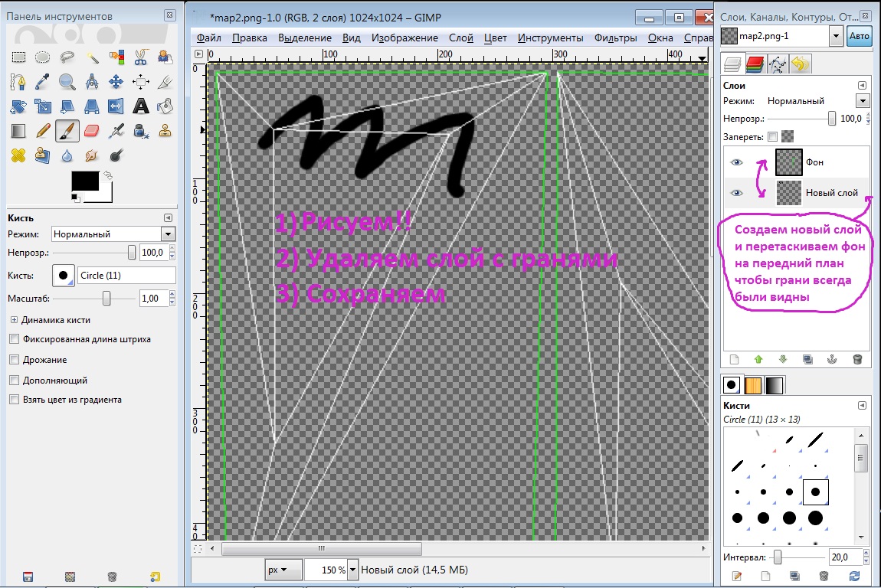This screenshot has width=881, height=588.
Task: Open the Фильтры menu
Action: tap(615, 38)
